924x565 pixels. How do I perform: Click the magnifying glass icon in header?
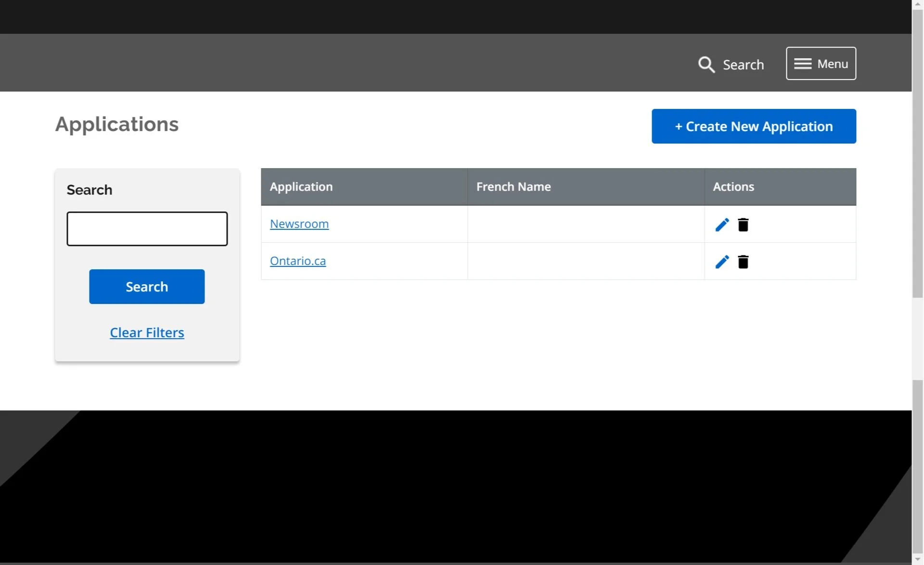pos(706,65)
